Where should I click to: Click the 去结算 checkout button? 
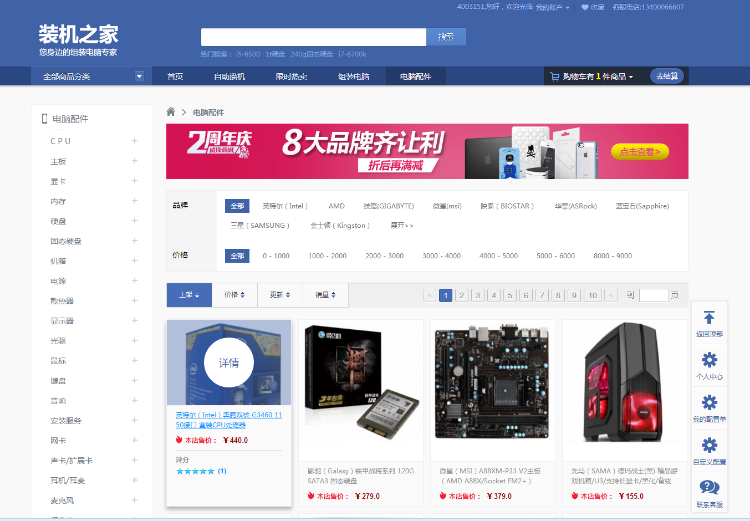point(667,76)
